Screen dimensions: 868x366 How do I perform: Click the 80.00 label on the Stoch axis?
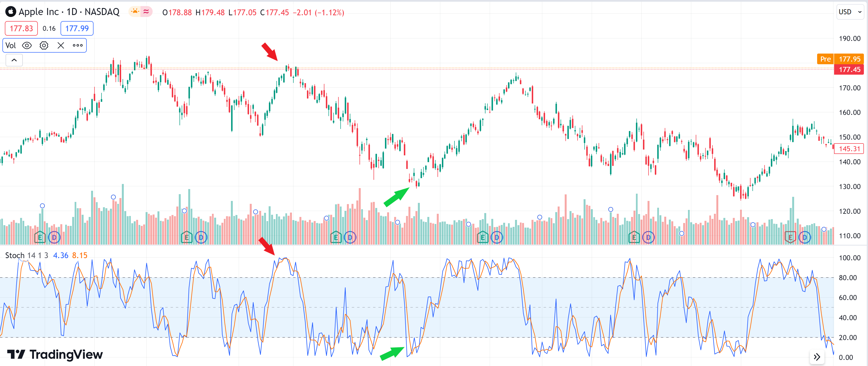[848, 278]
